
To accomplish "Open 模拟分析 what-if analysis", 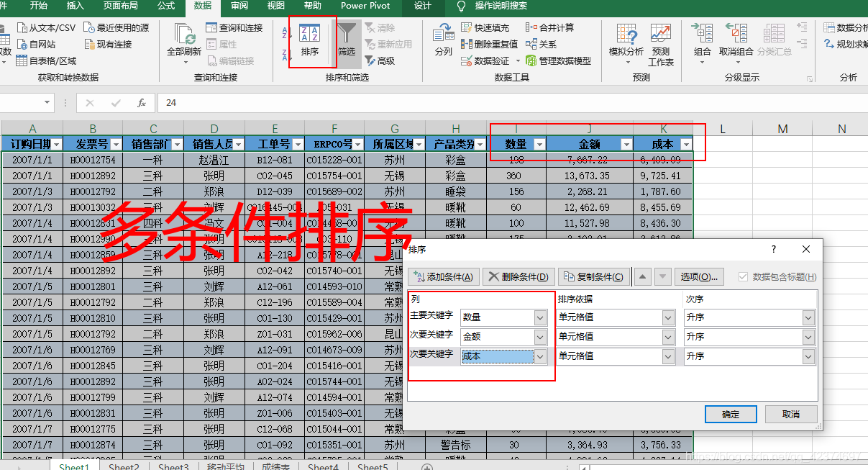I will click(x=626, y=44).
